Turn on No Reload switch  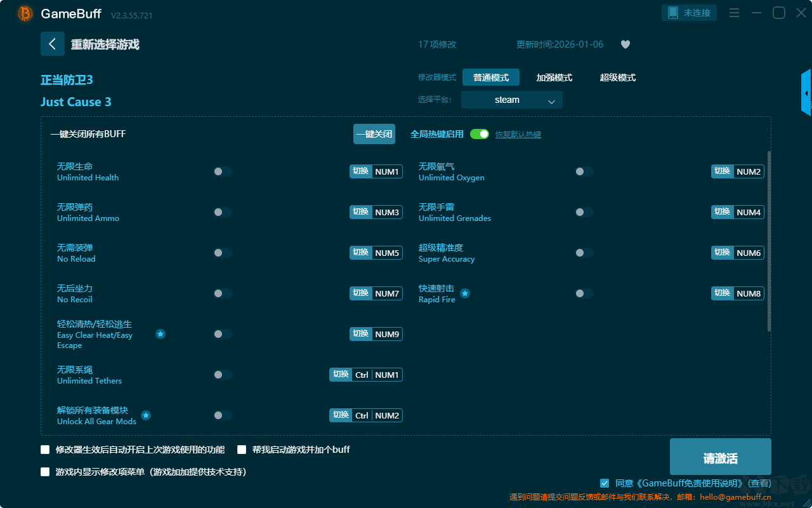223,253
